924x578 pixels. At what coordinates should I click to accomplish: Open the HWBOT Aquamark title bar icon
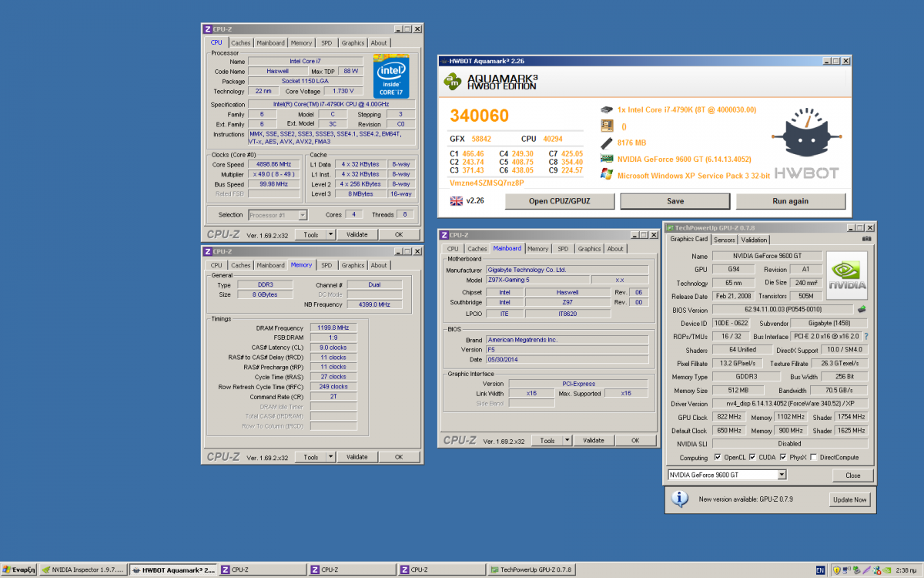click(x=444, y=61)
